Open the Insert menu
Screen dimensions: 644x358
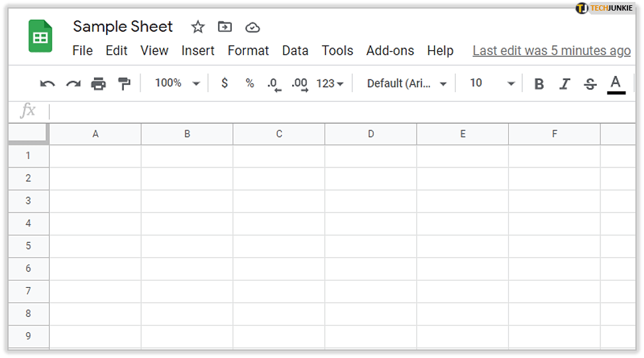(x=198, y=51)
